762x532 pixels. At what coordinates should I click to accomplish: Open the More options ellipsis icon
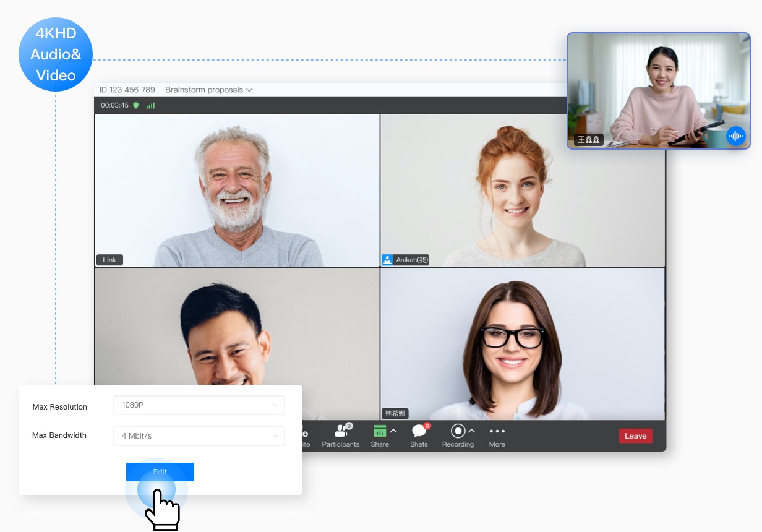[497, 431]
